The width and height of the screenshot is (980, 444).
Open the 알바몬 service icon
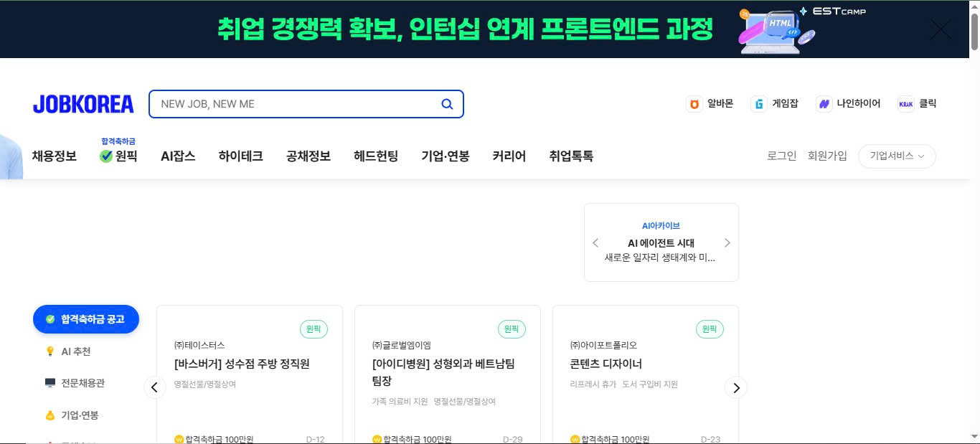tap(694, 104)
